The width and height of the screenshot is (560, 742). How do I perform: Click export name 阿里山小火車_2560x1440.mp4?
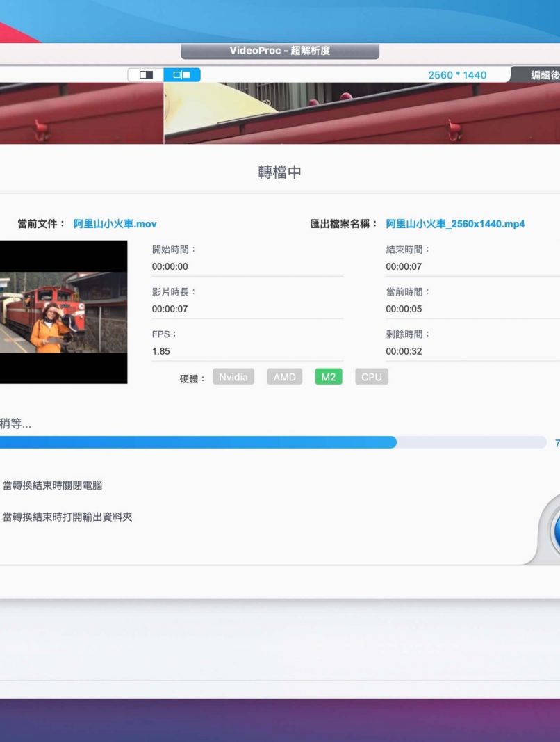pos(455,224)
